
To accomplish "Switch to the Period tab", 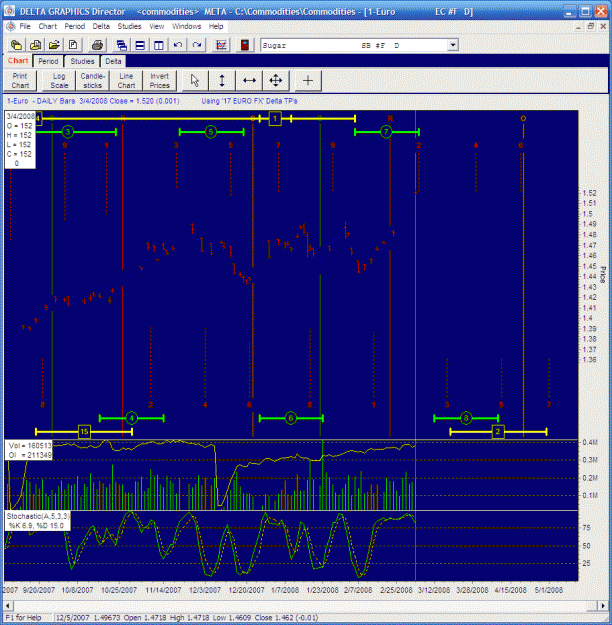I will coord(48,61).
